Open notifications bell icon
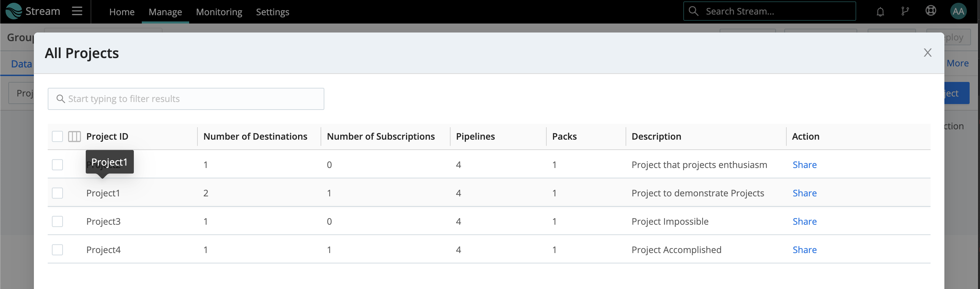 880,12
